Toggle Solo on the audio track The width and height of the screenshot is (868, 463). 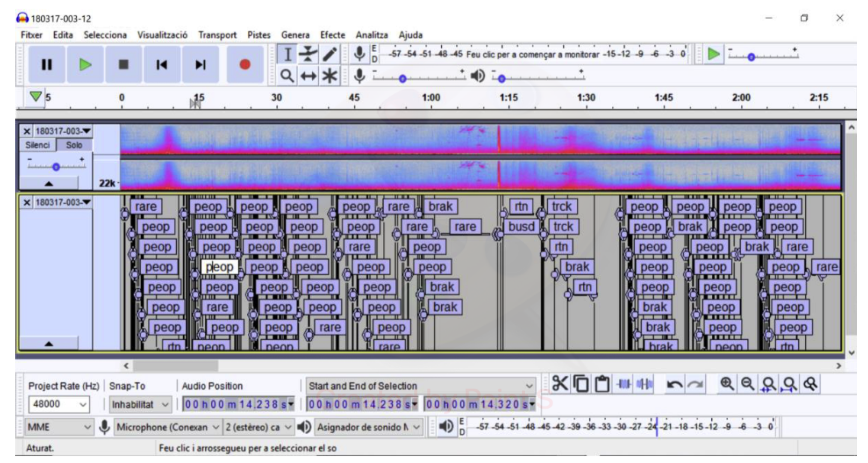(74, 145)
